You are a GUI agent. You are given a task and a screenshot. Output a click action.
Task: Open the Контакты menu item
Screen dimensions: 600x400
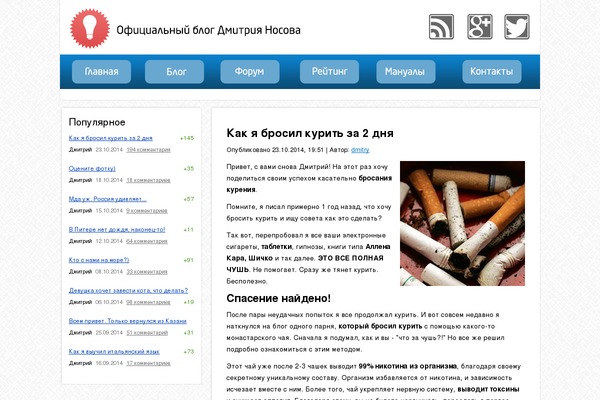click(492, 72)
